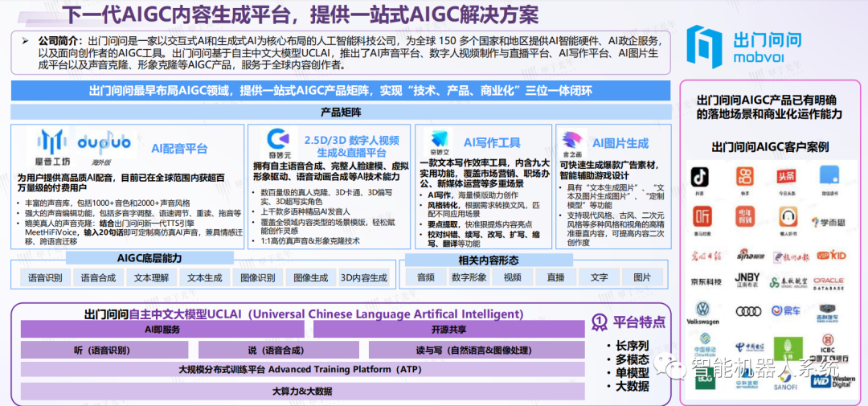
Task: Click the 开源共享 purple bar
Action: click(x=449, y=329)
